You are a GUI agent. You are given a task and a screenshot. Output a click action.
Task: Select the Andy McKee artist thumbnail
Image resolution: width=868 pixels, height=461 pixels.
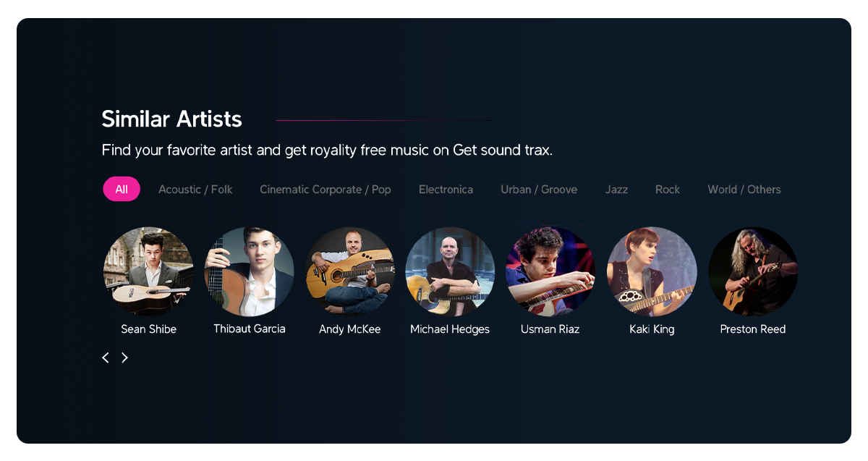(x=349, y=271)
